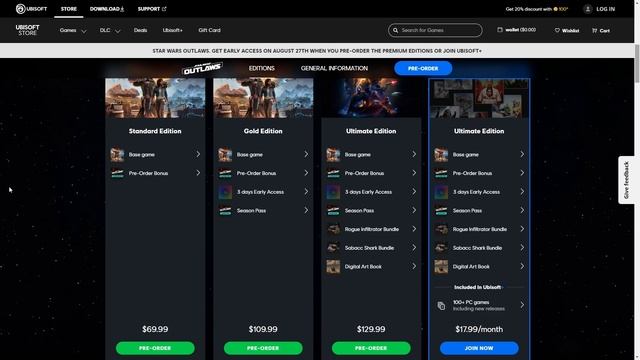Click the $129.99 Ultimate Edition Digital Art Book icon
This screenshot has width=640, height=360.
pos(333,267)
